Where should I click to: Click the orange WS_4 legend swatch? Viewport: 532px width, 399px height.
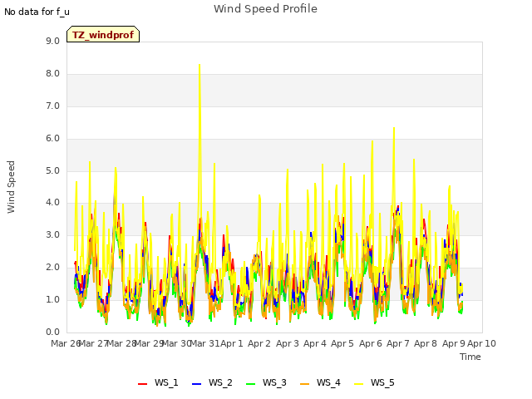coord(305,384)
